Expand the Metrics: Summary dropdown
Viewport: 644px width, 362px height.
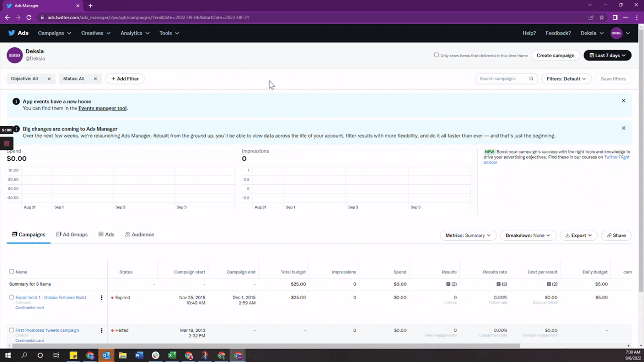coord(468,235)
